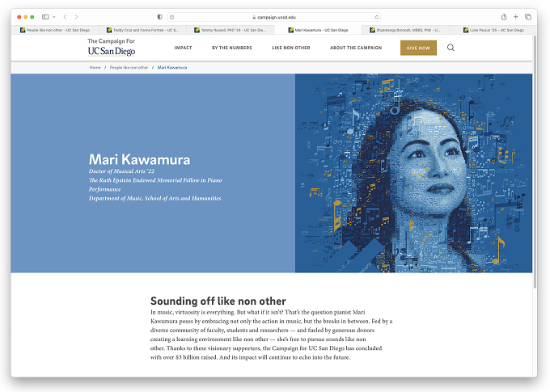
Task: Switch to Shyamanga Borooah tab
Action: [405, 30]
